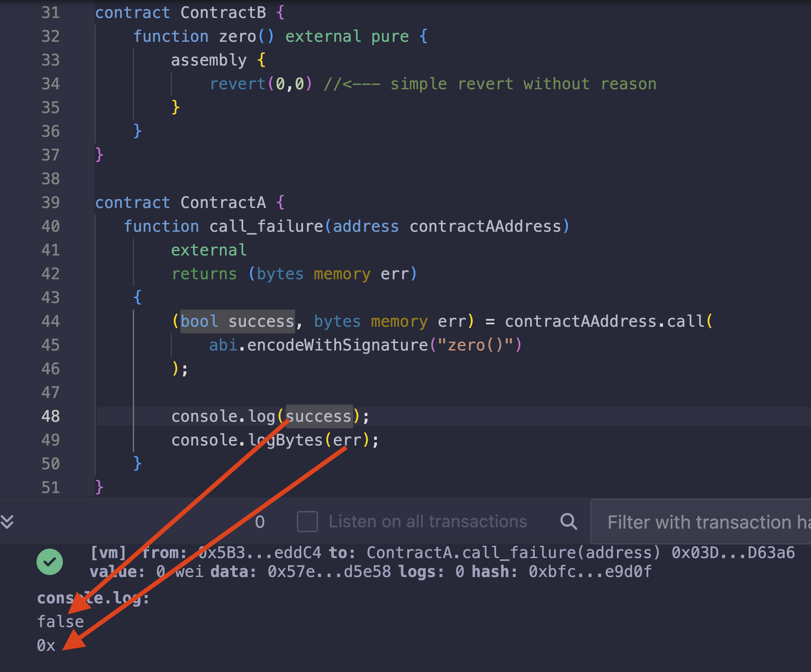Viewport: 811px width, 672px height.
Task: Click the green checkmark on the transaction entry
Action: pos(50,561)
